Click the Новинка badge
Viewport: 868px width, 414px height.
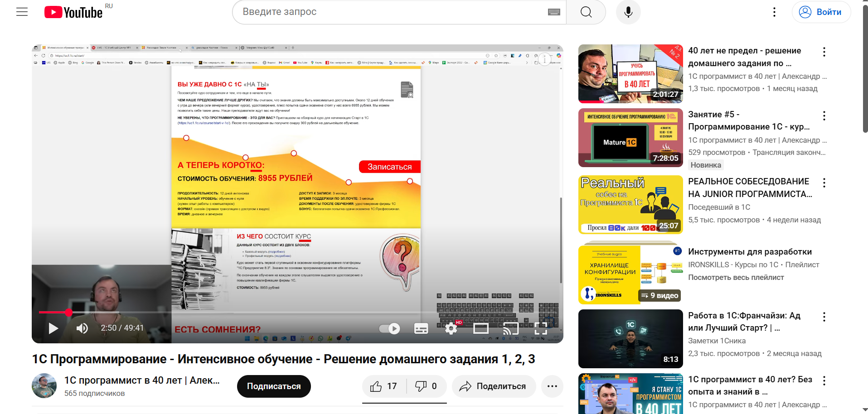706,165
